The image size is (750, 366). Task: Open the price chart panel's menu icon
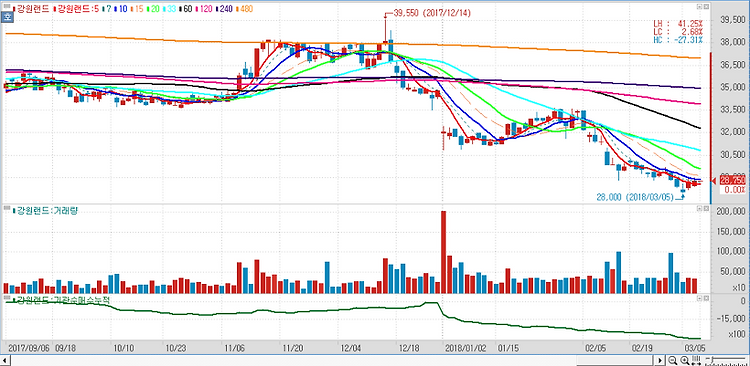699,7
